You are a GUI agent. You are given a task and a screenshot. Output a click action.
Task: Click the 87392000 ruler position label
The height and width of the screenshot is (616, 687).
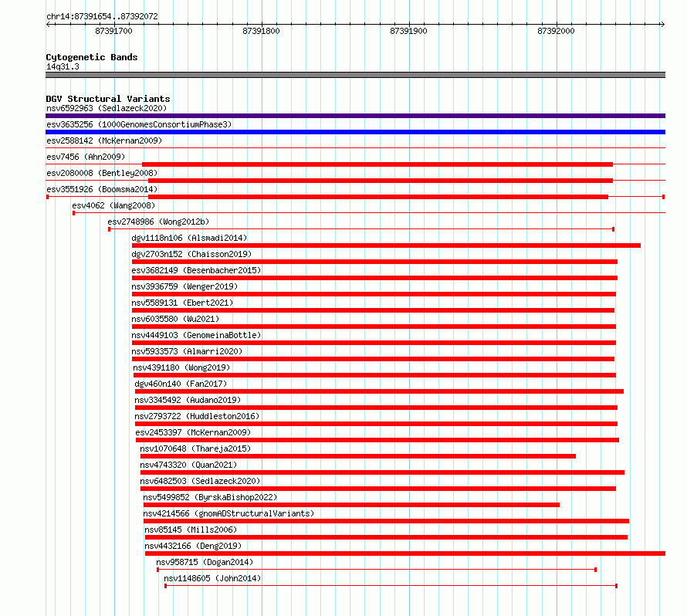pos(556,31)
